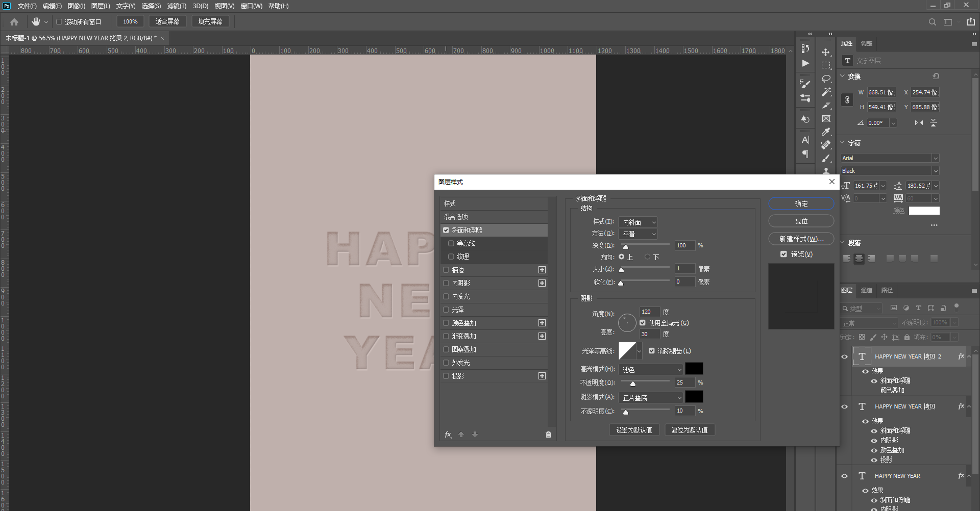
Task: Select the Lasso tool
Action: pyautogui.click(x=826, y=79)
